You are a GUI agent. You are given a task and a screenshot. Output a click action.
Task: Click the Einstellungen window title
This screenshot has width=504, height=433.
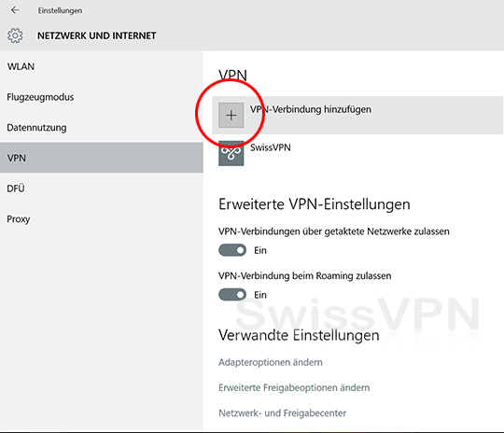[x=60, y=10]
